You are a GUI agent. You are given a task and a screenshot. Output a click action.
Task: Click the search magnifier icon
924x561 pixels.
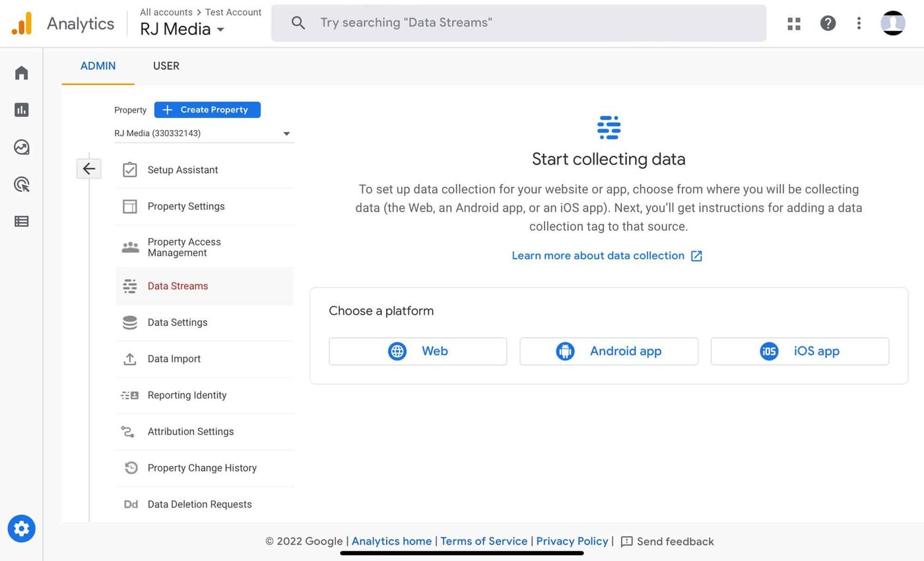point(298,23)
